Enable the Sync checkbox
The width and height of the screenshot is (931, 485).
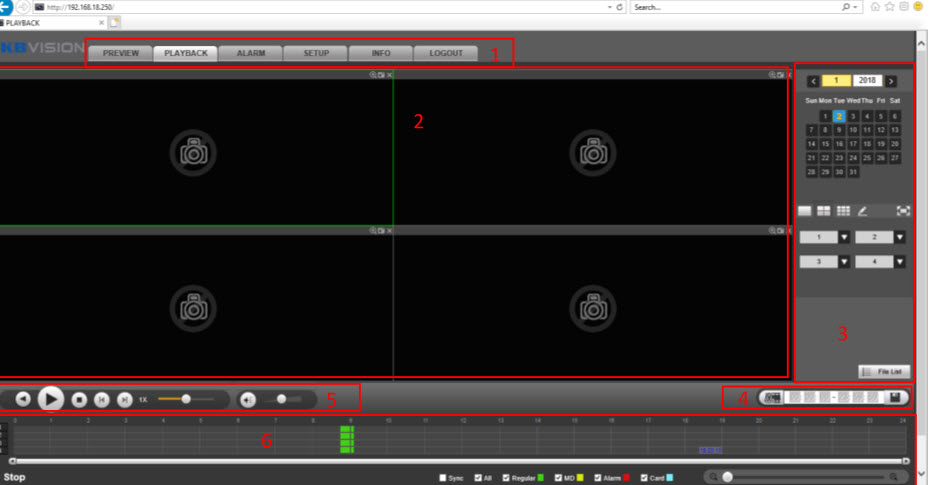pyautogui.click(x=443, y=478)
